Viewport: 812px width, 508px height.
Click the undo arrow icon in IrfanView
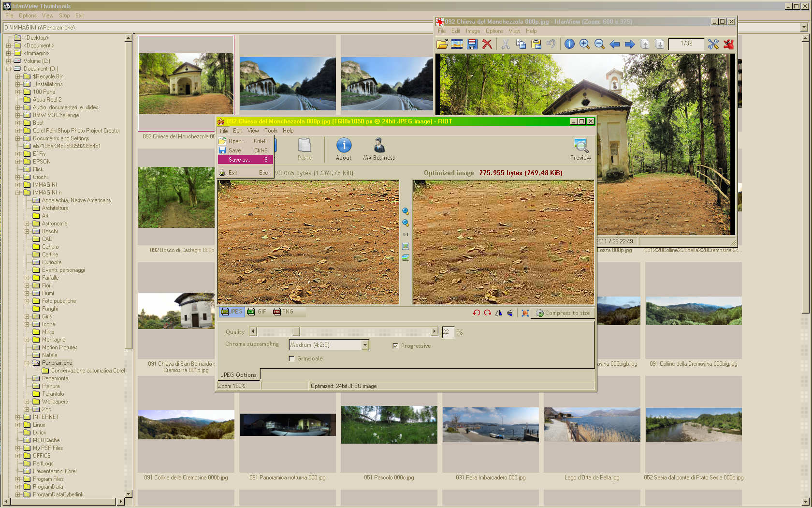tap(551, 44)
